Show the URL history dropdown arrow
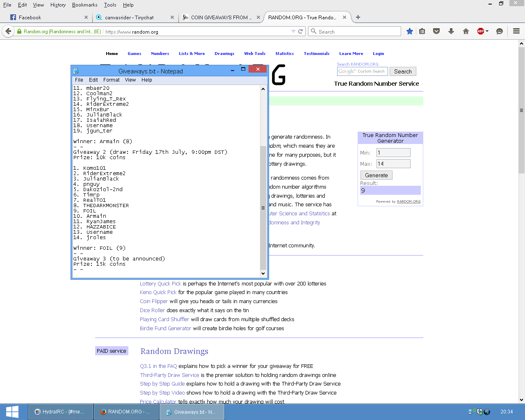The image size is (525, 420). pyautogui.click(x=293, y=31)
